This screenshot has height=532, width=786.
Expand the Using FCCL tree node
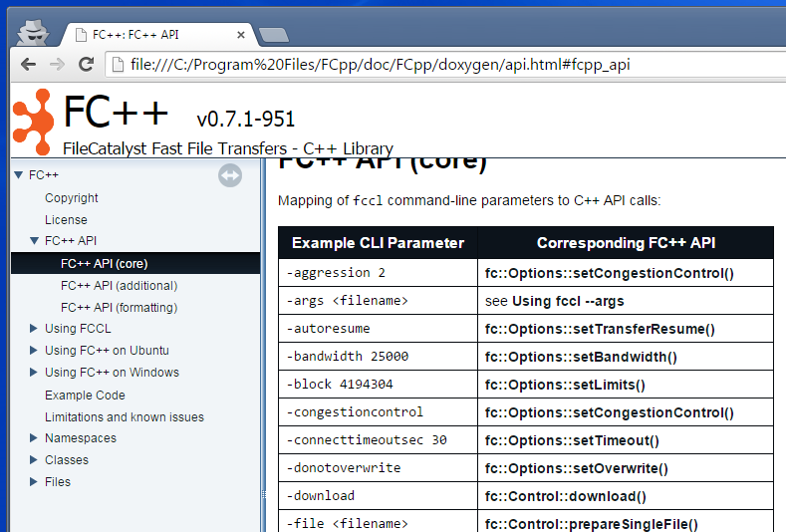(x=34, y=329)
